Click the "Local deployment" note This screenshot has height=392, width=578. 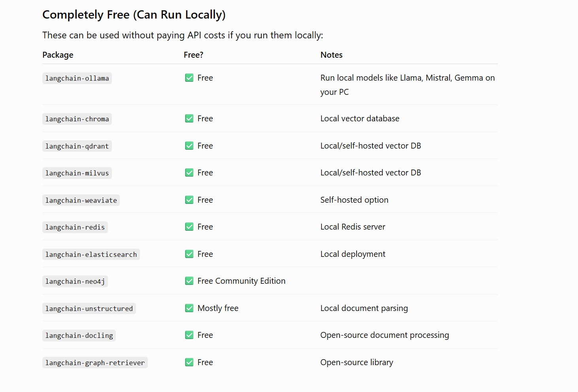(353, 254)
